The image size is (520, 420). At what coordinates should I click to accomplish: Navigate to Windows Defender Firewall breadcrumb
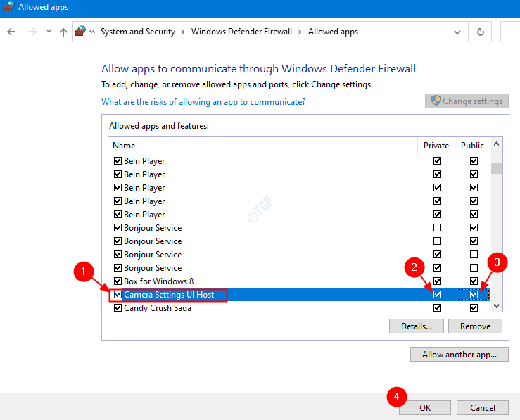click(241, 32)
